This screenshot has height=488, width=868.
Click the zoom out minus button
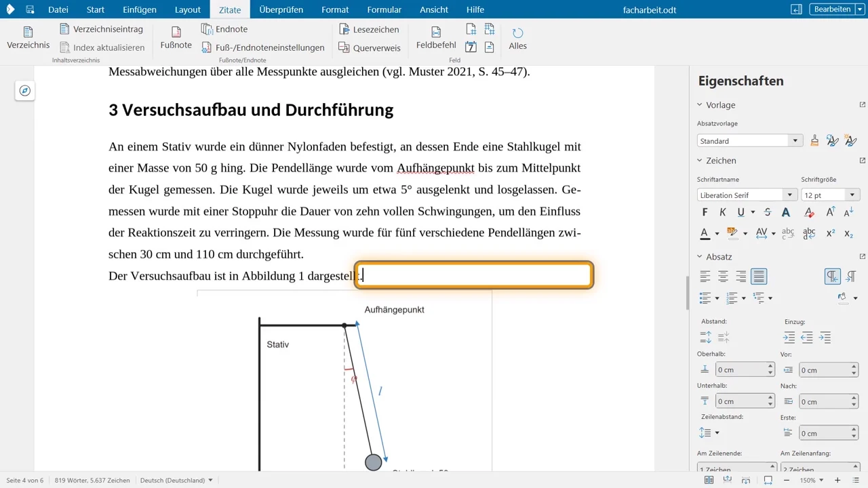(x=787, y=480)
